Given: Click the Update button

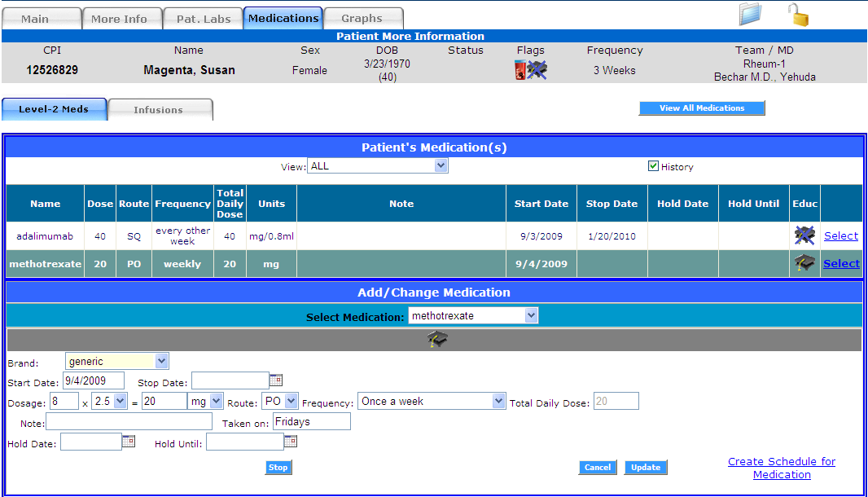Looking at the screenshot, I should point(646,467).
